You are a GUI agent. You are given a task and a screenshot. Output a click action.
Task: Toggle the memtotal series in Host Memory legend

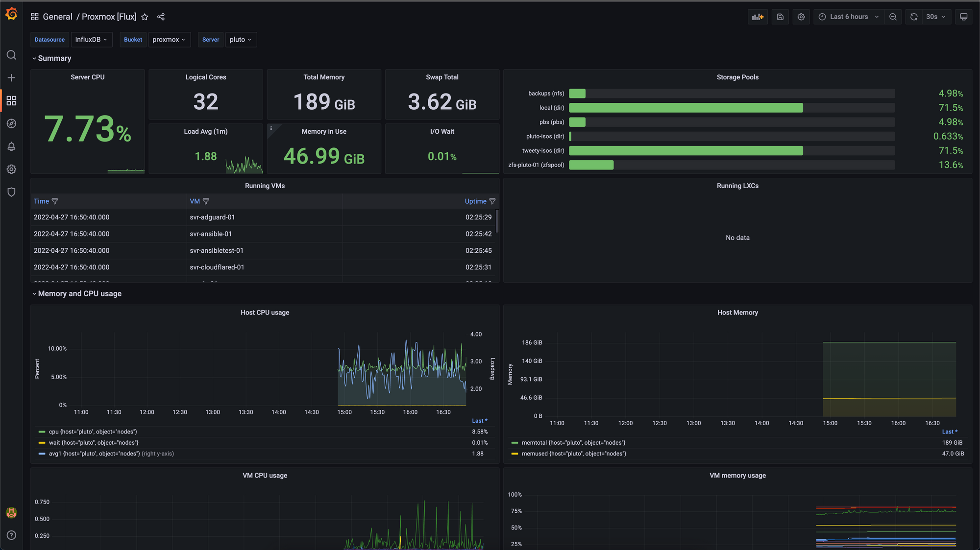[x=573, y=443]
